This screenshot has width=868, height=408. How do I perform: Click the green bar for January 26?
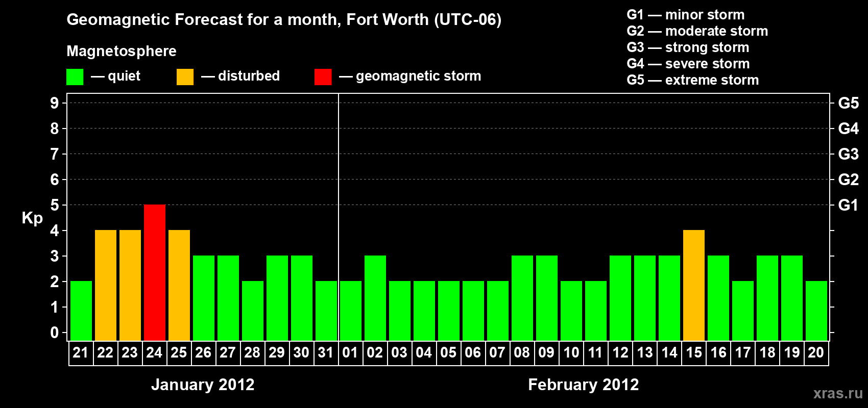click(204, 298)
